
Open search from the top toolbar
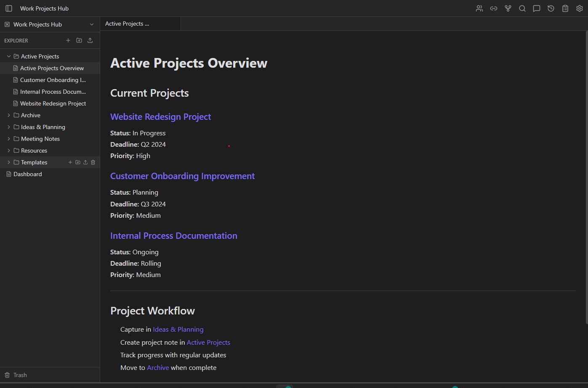point(522,8)
